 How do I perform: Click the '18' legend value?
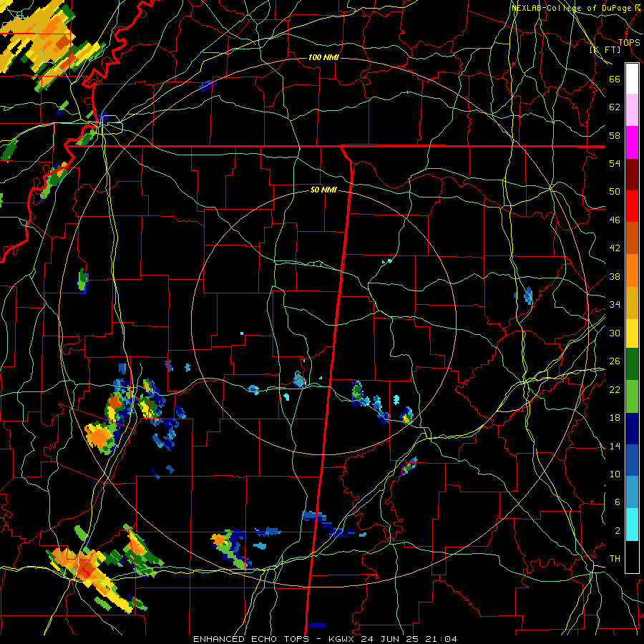[615, 418]
